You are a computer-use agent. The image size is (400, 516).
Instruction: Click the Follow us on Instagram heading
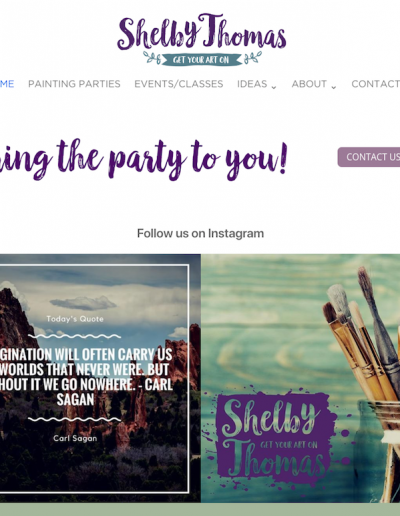(x=200, y=234)
